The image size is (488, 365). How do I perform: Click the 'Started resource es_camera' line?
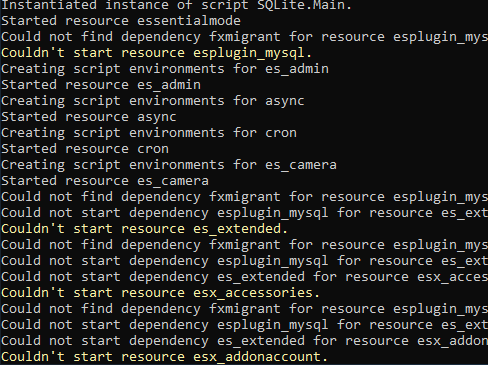(105, 181)
